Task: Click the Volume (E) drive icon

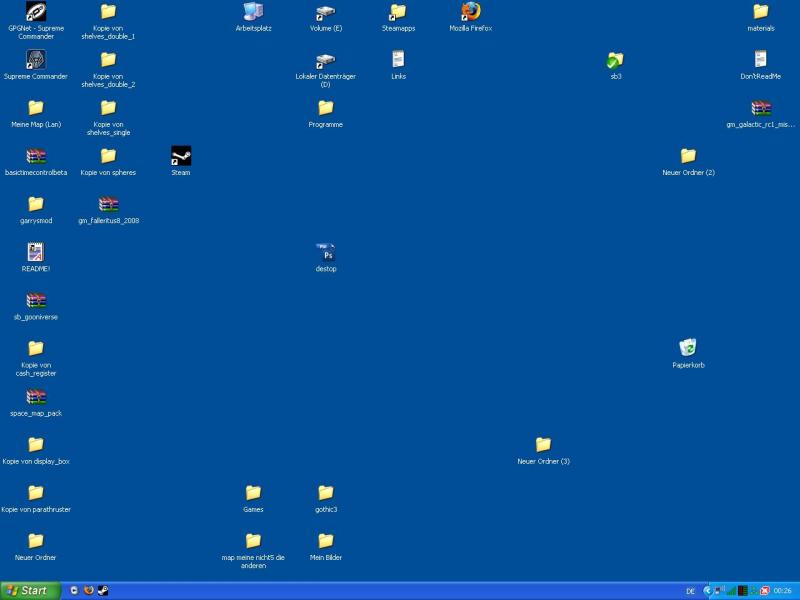Action: [x=326, y=12]
